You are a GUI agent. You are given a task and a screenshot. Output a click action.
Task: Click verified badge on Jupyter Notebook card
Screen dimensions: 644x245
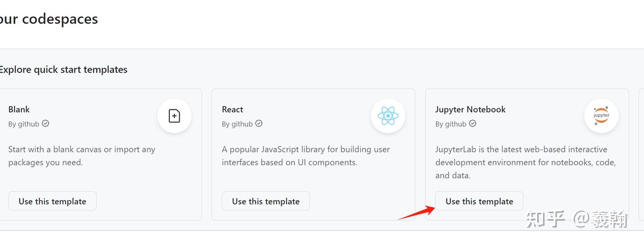pyautogui.click(x=472, y=124)
